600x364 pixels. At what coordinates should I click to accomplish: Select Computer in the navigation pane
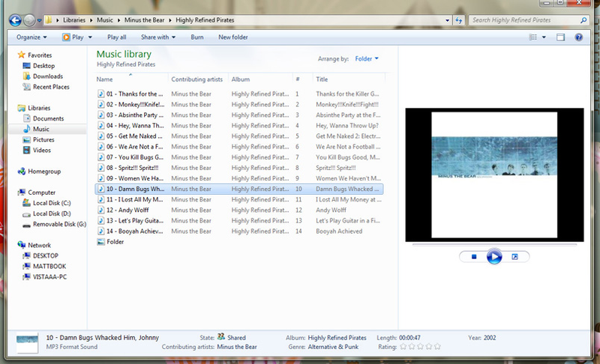pyautogui.click(x=41, y=192)
